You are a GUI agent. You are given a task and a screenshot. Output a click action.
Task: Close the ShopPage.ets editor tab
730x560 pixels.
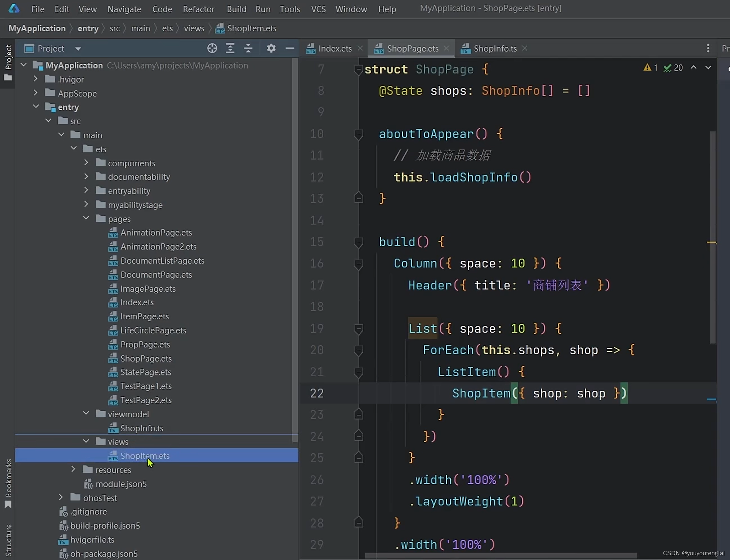click(447, 48)
